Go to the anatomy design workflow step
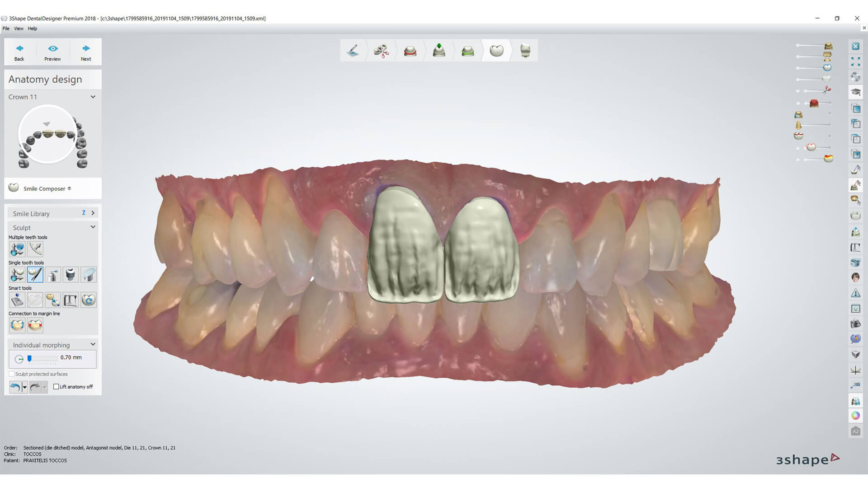The height and width of the screenshot is (488, 868). click(x=496, y=50)
